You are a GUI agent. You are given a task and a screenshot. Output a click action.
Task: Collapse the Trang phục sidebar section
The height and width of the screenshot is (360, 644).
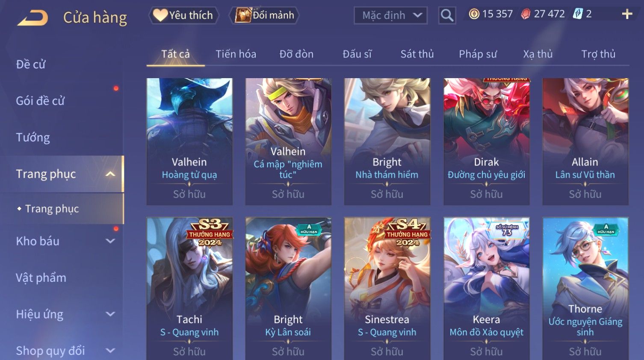(110, 174)
